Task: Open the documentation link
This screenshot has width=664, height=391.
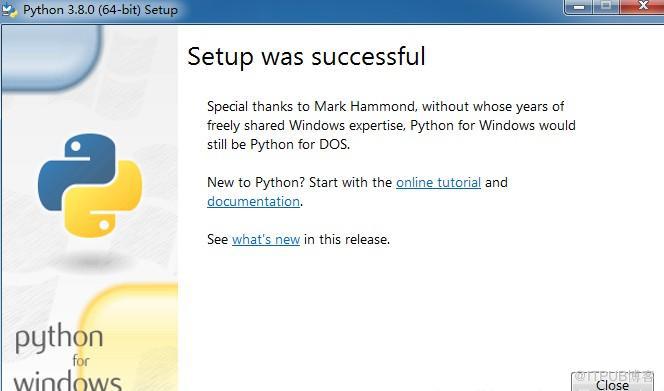Action: pyautogui.click(x=253, y=202)
